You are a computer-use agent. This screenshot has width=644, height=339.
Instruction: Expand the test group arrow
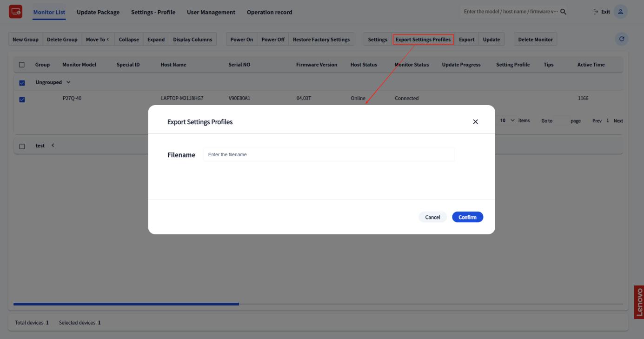click(x=53, y=146)
